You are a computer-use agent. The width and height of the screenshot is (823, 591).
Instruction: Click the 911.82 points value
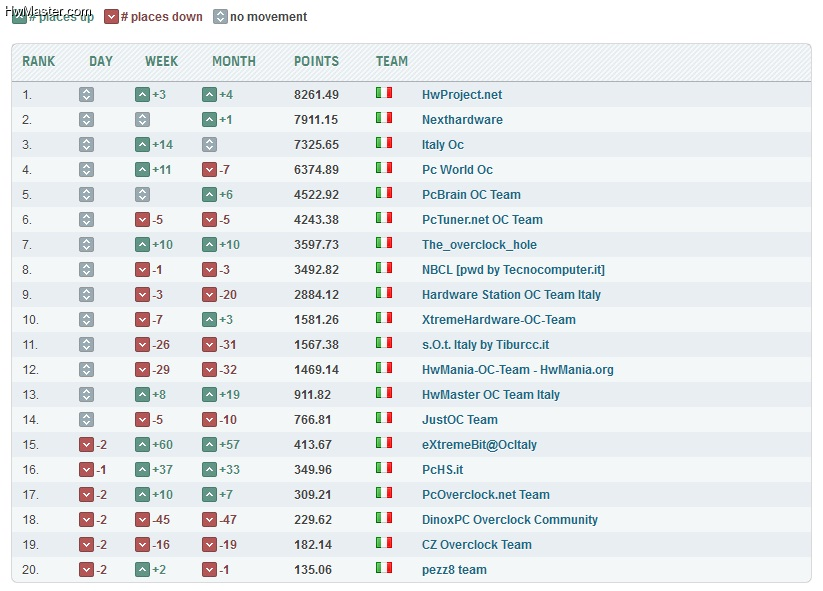click(312, 395)
